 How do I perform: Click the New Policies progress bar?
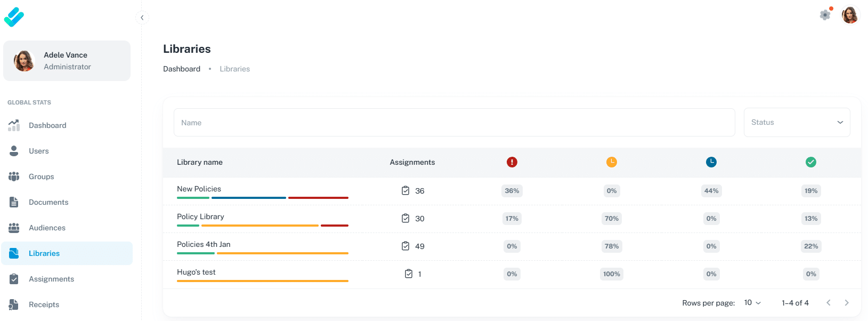click(x=263, y=198)
